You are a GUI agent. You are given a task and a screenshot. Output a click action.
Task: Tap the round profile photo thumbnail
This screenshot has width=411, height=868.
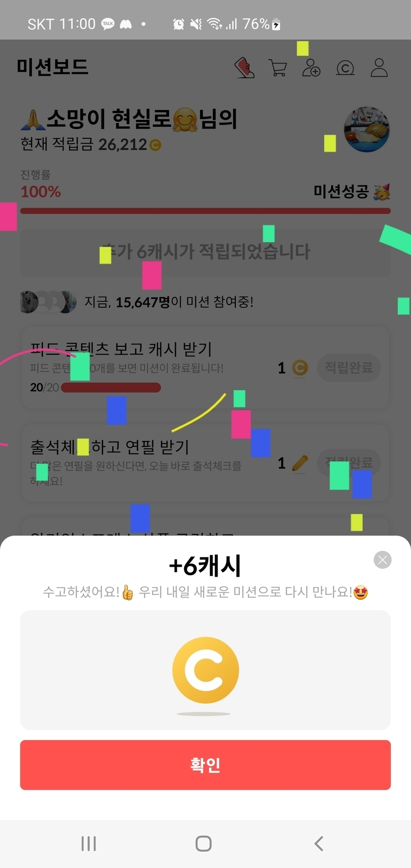[367, 129]
